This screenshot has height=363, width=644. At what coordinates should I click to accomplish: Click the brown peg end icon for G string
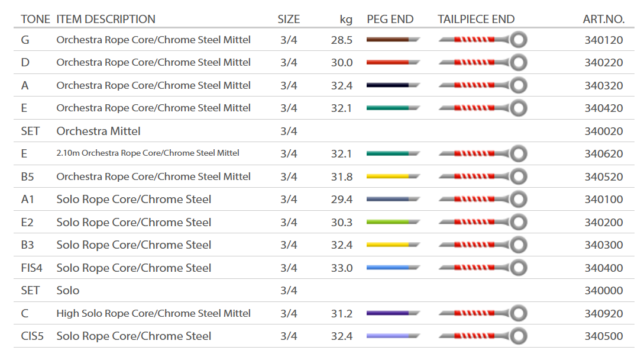[393, 40]
